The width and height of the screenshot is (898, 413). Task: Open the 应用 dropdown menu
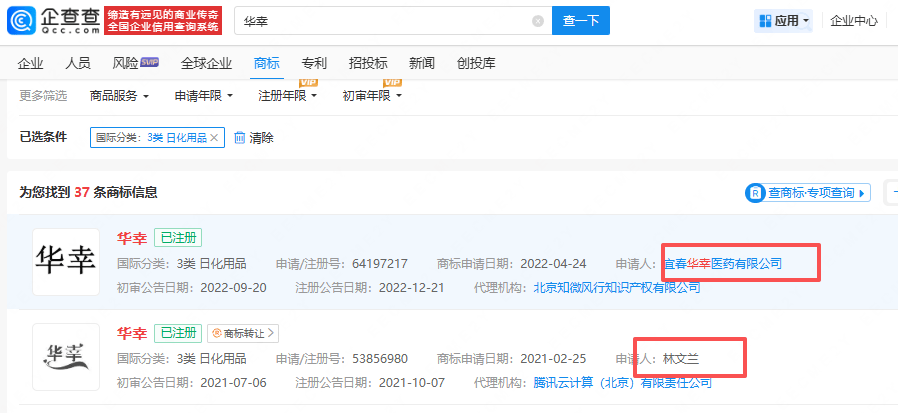(783, 21)
